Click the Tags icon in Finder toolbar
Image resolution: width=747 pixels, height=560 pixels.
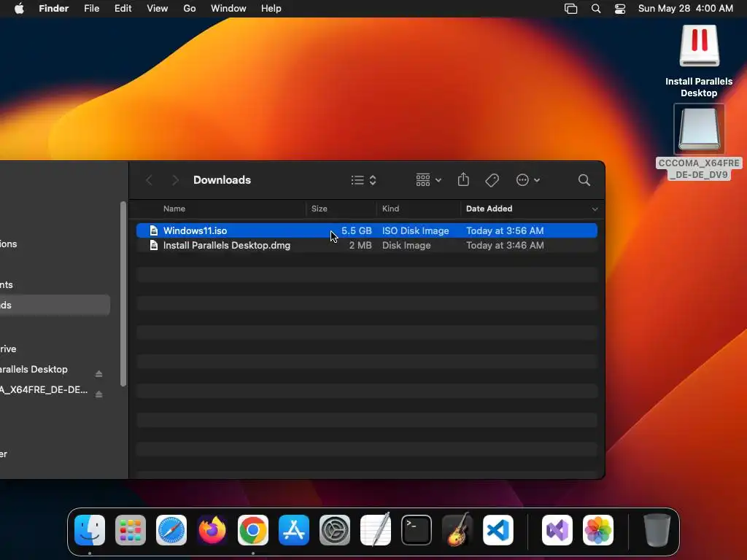pos(492,180)
